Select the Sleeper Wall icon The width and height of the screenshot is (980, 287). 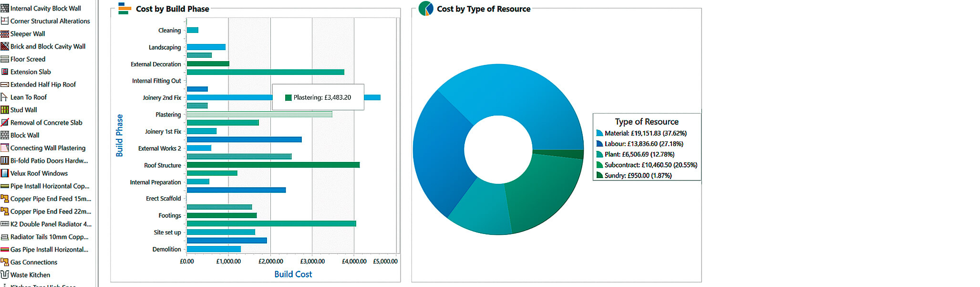pyautogui.click(x=5, y=34)
